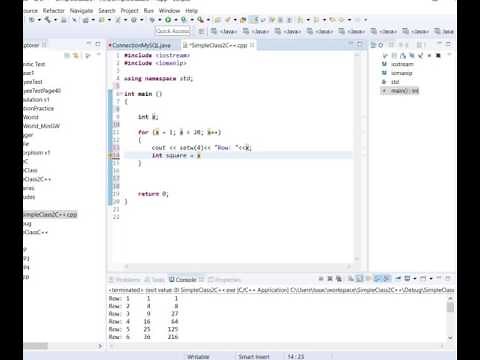This screenshot has height=360, width=480.
Task: Click the 'int main ()' line in editor
Action: pyautogui.click(x=143, y=94)
